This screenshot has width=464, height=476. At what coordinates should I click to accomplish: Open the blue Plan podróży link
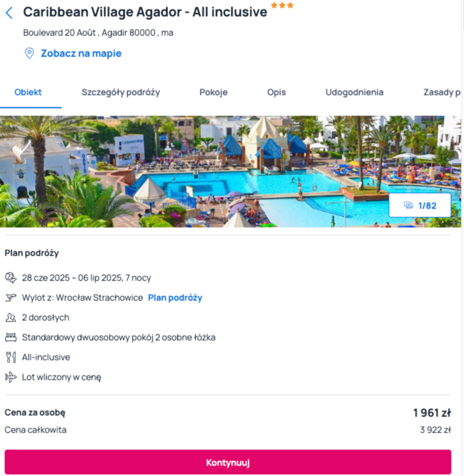[x=175, y=297]
